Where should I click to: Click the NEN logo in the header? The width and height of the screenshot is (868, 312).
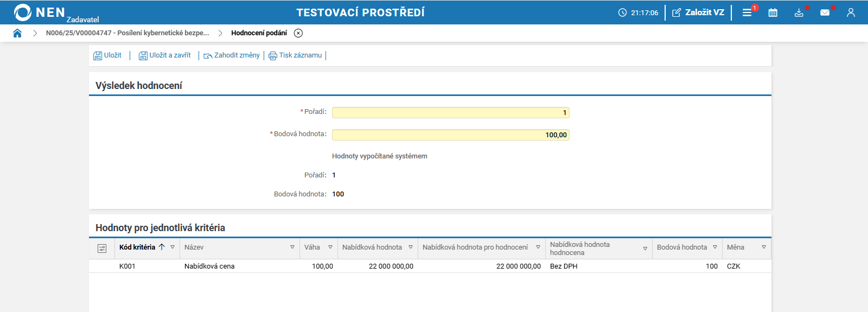point(39,12)
